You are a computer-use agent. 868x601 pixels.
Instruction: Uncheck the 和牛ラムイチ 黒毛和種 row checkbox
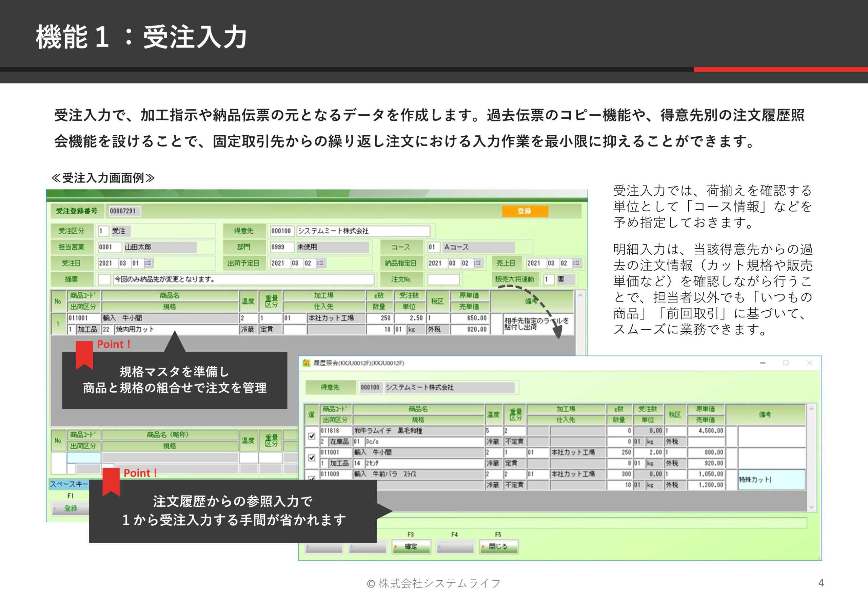pos(312,436)
